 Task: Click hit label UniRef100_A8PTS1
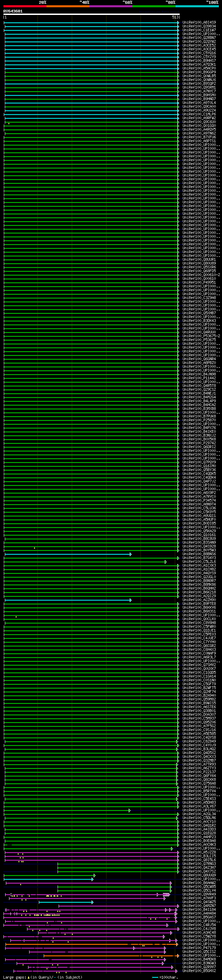[x=199, y=141]
